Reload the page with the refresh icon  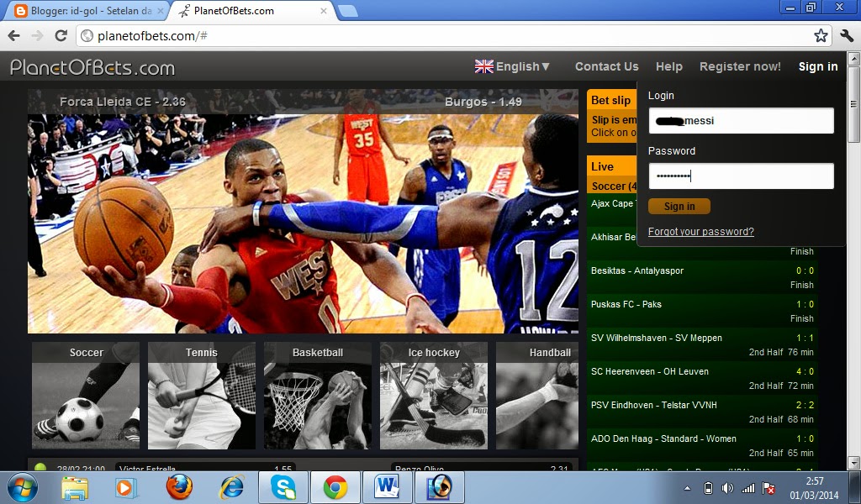61,35
